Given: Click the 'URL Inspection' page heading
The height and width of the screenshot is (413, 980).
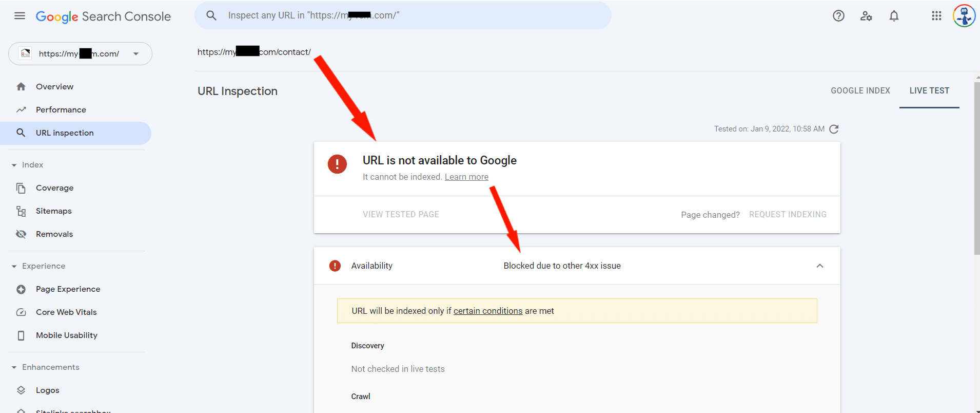Looking at the screenshot, I should (238, 91).
